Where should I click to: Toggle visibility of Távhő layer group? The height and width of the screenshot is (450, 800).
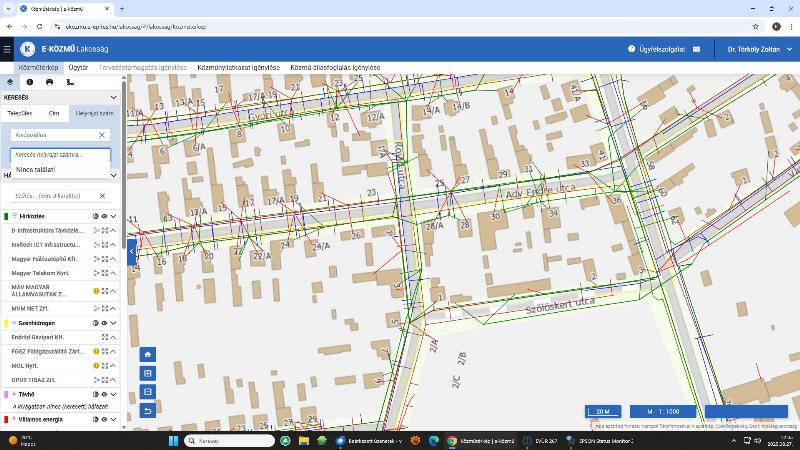104,394
